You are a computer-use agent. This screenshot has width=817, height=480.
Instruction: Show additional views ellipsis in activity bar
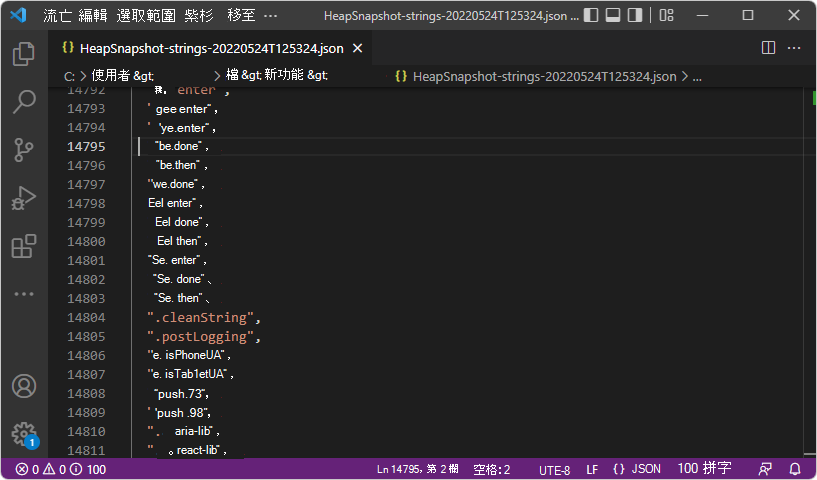(x=24, y=294)
